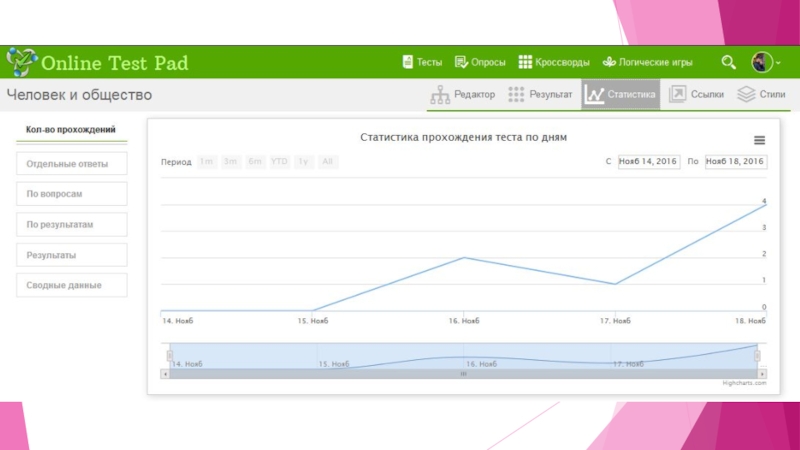
Task: Select the 1m period range button
Action: [x=206, y=162]
